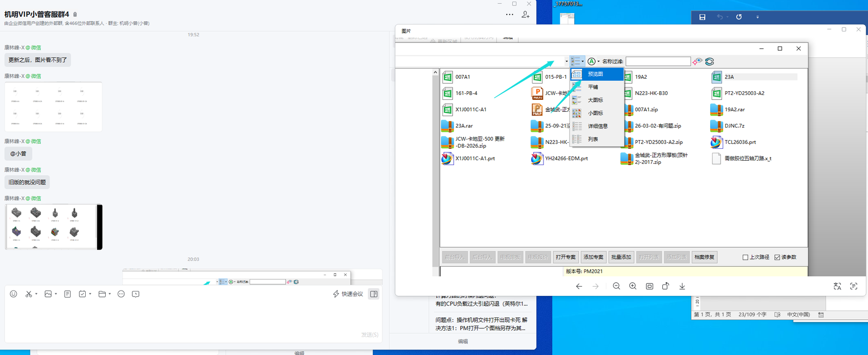Viewport: 868px width, 355px height.
Task: Click the file list scroll-up arrow
Action: coord(435,72)
